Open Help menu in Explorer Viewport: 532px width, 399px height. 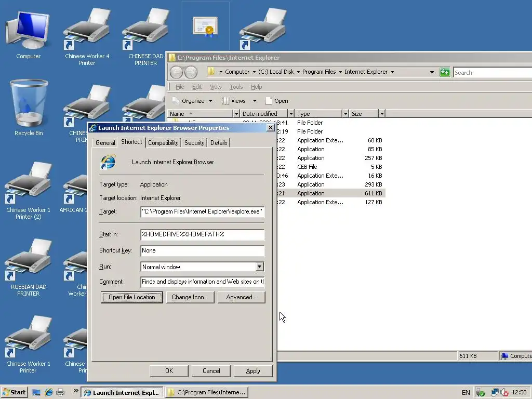pyautogui.click(x=257, y=87)
